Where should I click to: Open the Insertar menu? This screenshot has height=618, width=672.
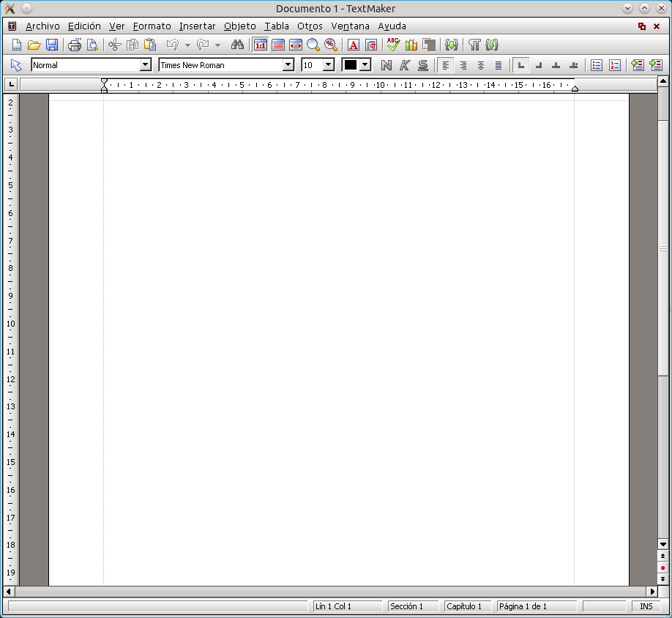click(x=197, y=26)
